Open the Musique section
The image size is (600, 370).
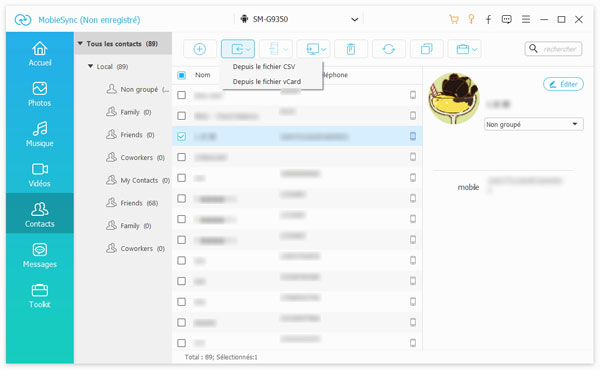coord(40,134)
